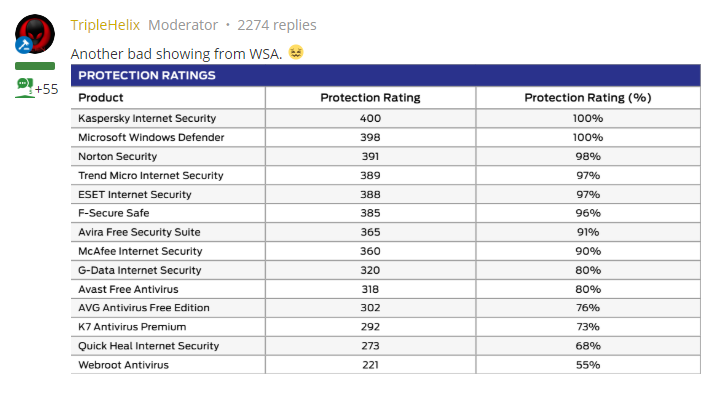Click the confounded face emoji
This screenshot has width=724, height=402.
(296, 52)
